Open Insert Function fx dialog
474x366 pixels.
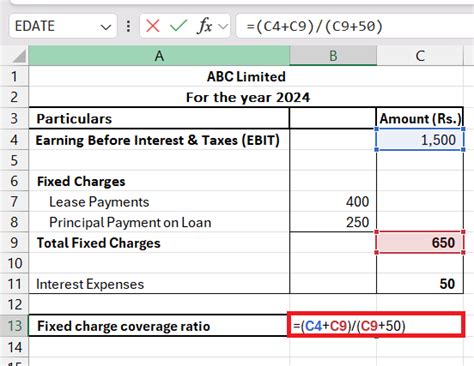point(205,26)
